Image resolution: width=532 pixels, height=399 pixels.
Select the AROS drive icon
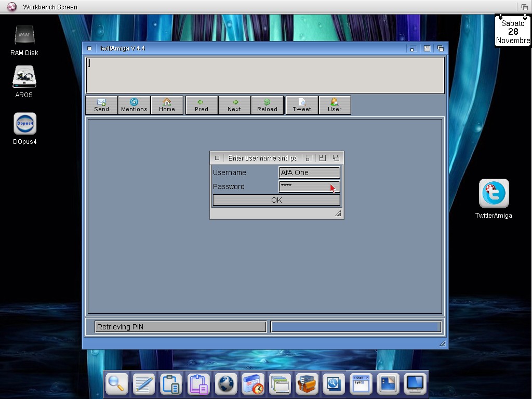(24, 78)
